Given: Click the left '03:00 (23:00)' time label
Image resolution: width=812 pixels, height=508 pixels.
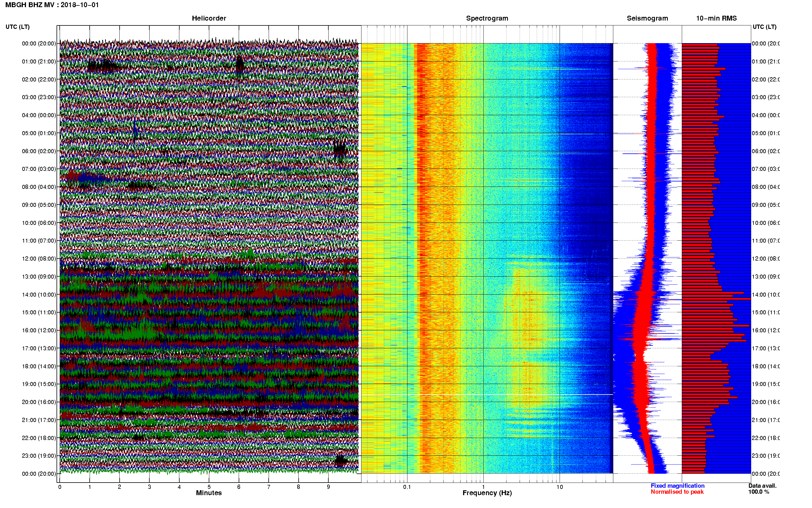Looking at the screenshot, I should [x=39, y=97].
